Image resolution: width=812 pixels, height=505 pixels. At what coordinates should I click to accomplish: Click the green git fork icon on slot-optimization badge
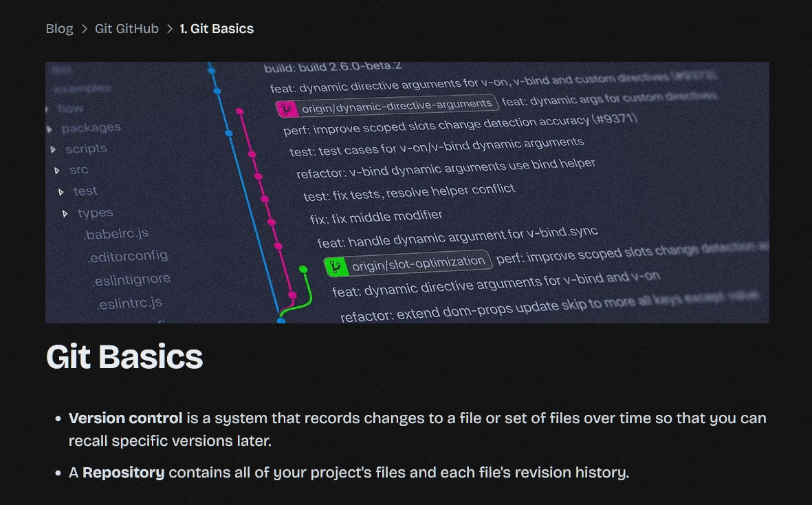click(336, 267)
